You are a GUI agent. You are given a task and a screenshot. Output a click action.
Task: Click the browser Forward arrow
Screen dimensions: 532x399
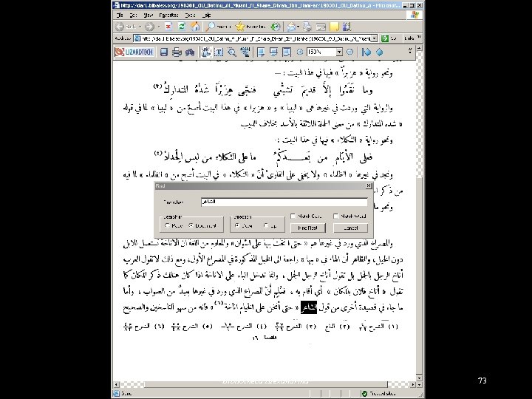(149, 27)
